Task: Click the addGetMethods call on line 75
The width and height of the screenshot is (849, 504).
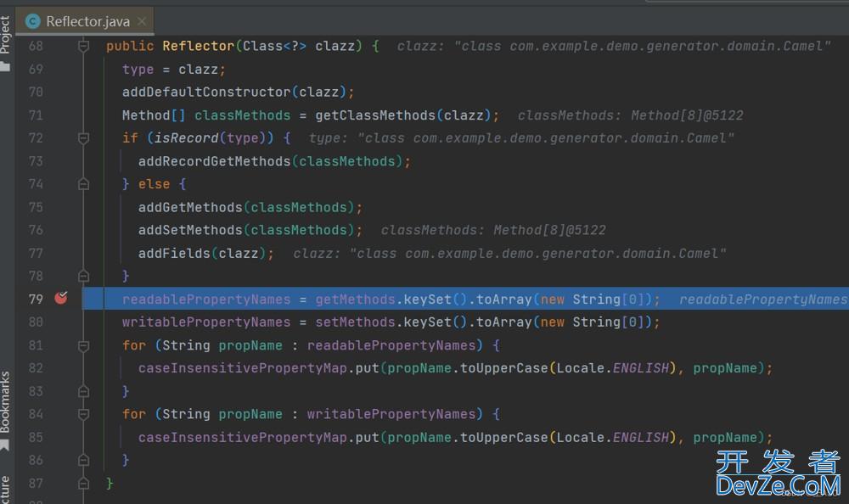Action: [x=190, y=207]
